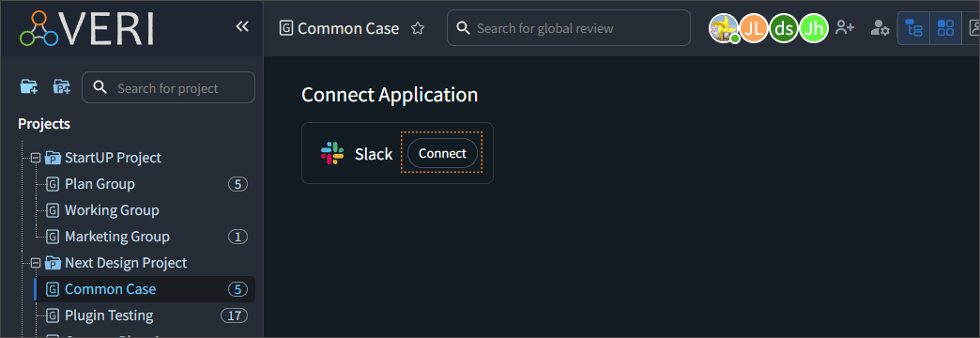The image size is (980, 338).
Task: Star the Common Case group as favorite
Action: click(x=418, y=28)
